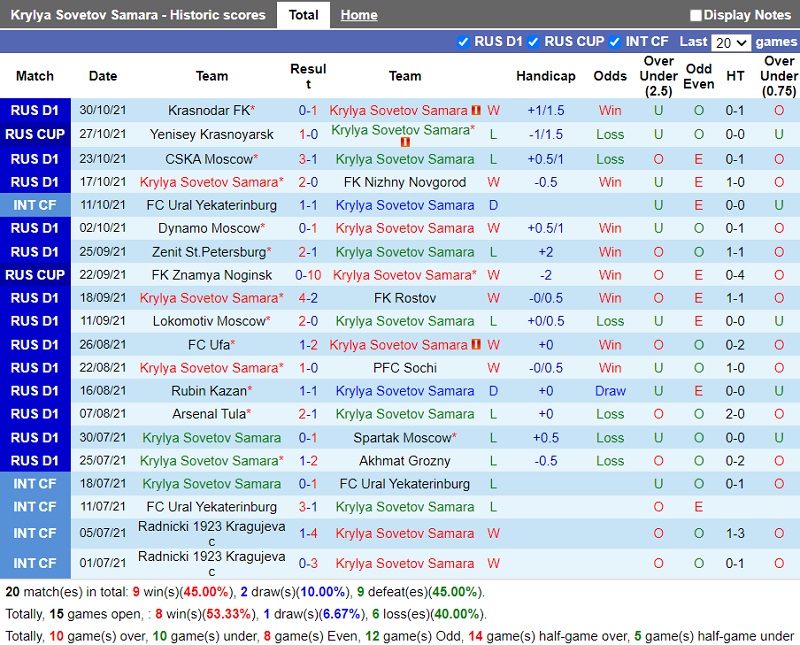This screenshot has width=800, height=645.
Task: Click the Match column header
Action: [35, 76]
